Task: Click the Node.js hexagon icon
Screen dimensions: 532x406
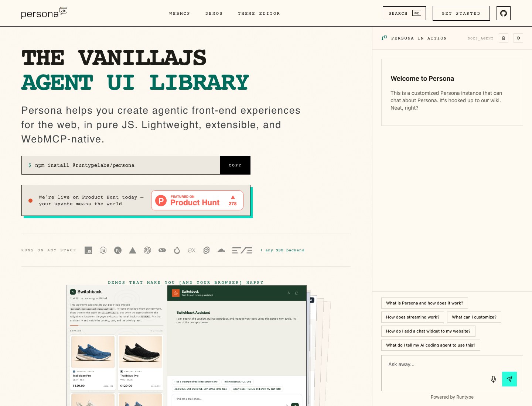Action: click(x=103, y=250)
